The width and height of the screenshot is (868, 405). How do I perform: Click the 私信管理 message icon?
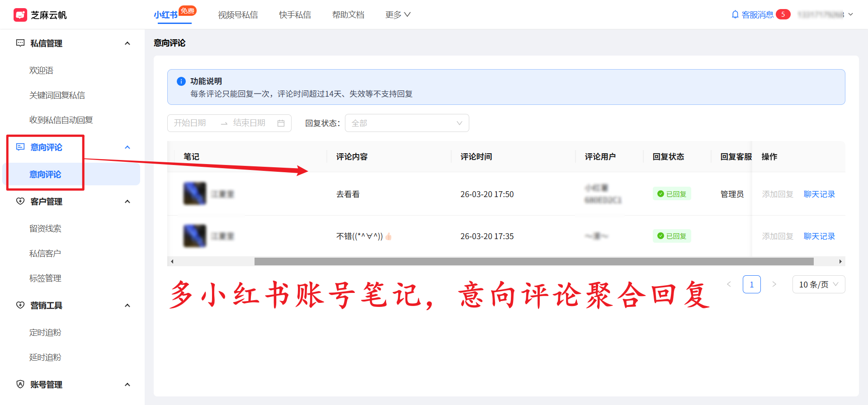20,43
